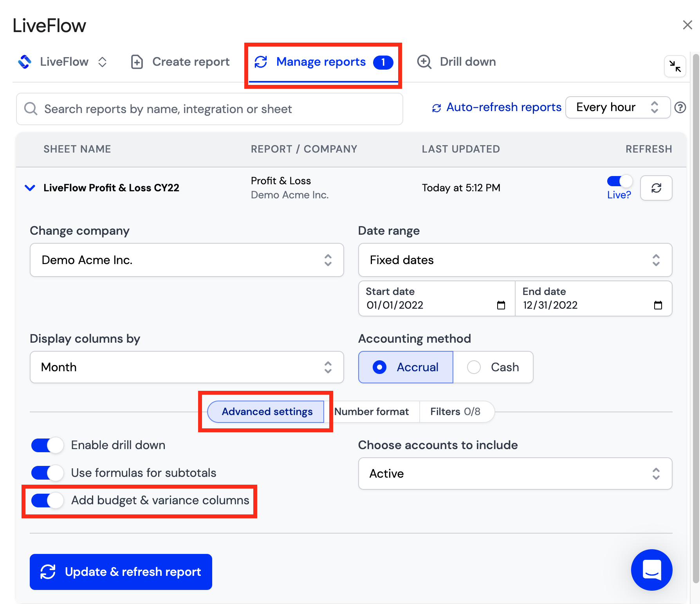Switch to the Manage reports tab

(323, 63)
